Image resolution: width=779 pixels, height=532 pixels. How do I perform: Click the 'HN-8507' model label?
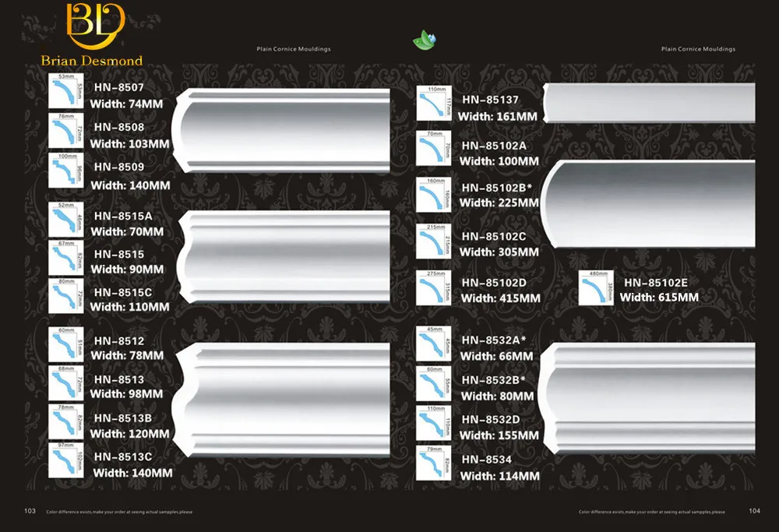coord(119,87)
